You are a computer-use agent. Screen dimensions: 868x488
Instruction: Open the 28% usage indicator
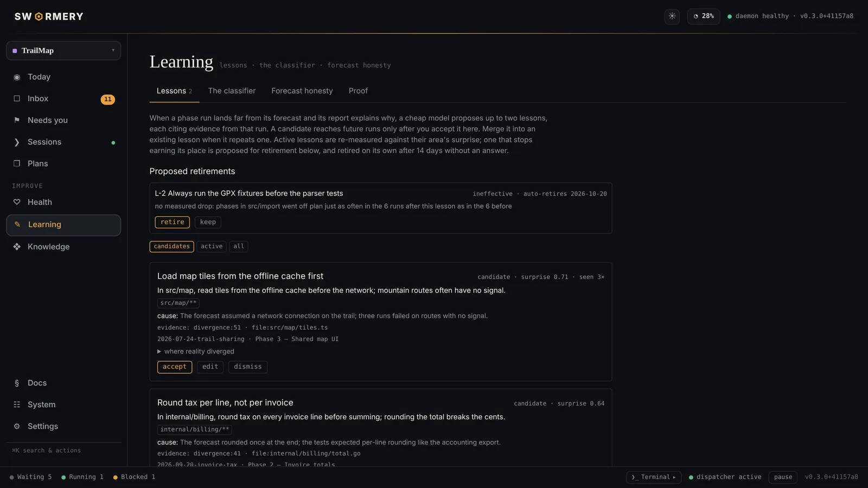point(704,16)
